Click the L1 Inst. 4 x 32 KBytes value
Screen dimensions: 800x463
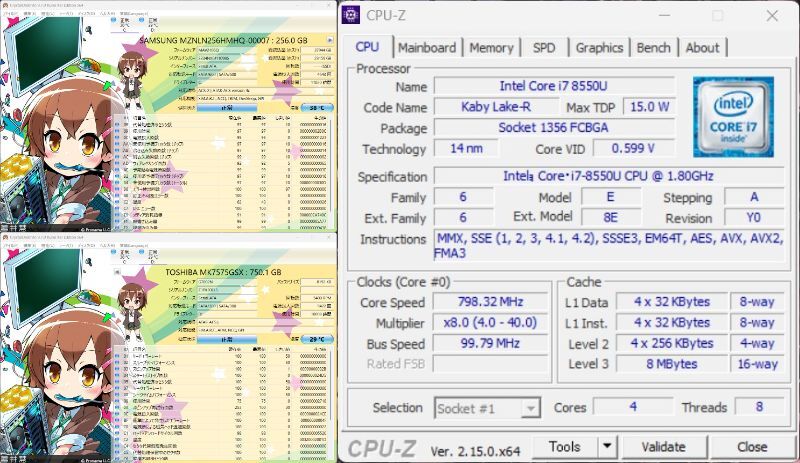coord(672,323)
